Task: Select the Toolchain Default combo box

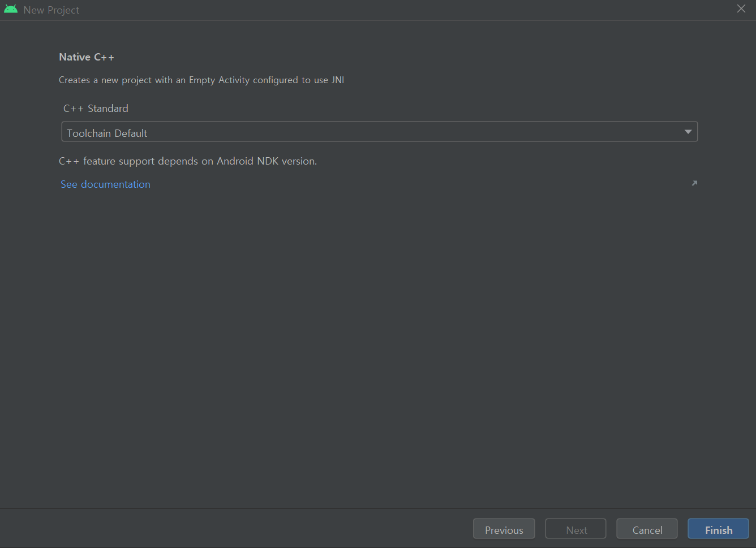Action: (x=379, y=132)
